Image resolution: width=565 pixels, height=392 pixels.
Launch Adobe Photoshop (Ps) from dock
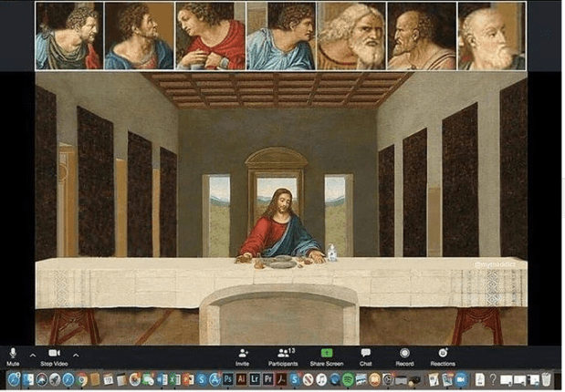tap(227, 379)
